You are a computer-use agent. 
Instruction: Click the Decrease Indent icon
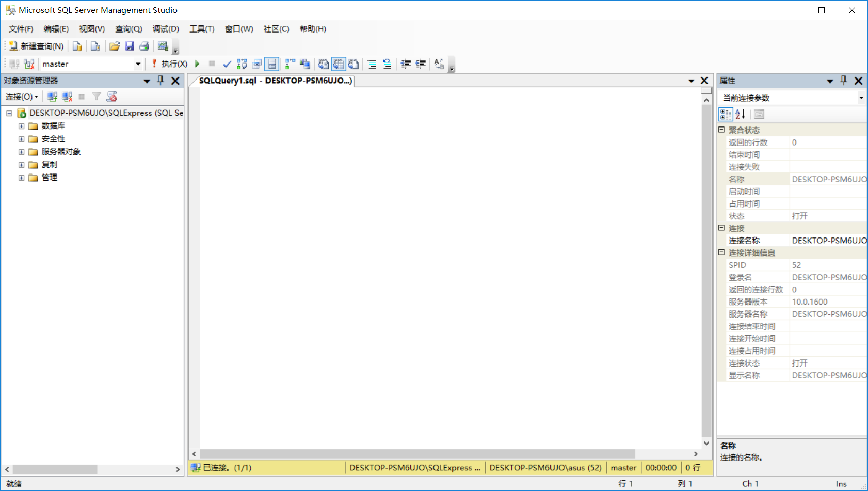406,64
